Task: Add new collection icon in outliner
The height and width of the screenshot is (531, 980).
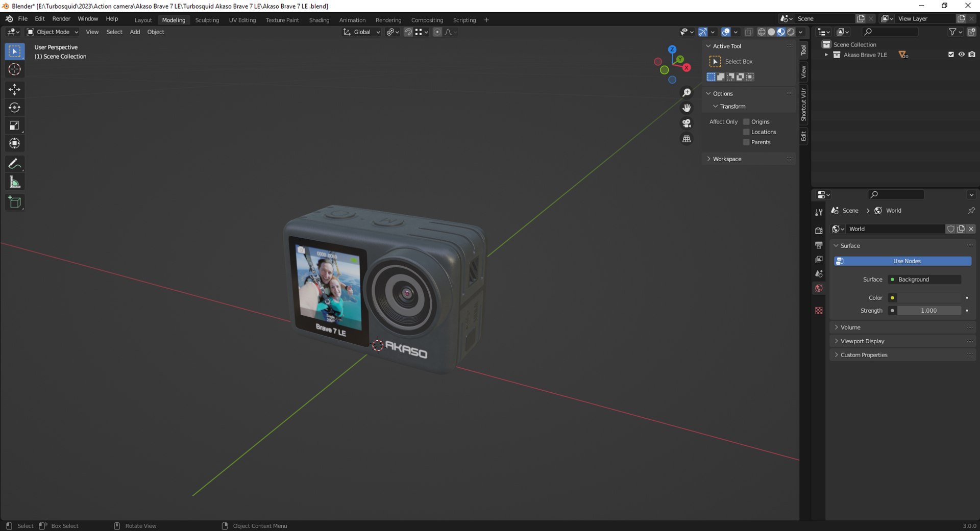Action: tap(971, 32)
